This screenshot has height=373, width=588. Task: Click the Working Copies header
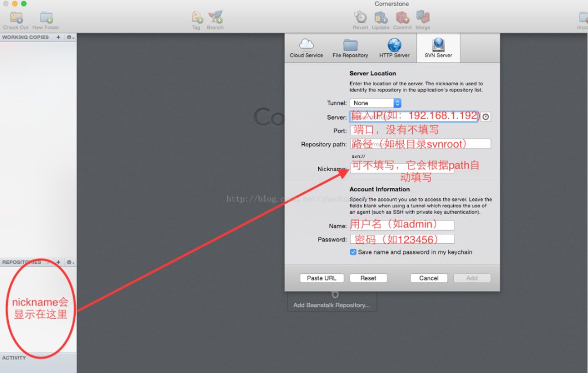point(25,37)
